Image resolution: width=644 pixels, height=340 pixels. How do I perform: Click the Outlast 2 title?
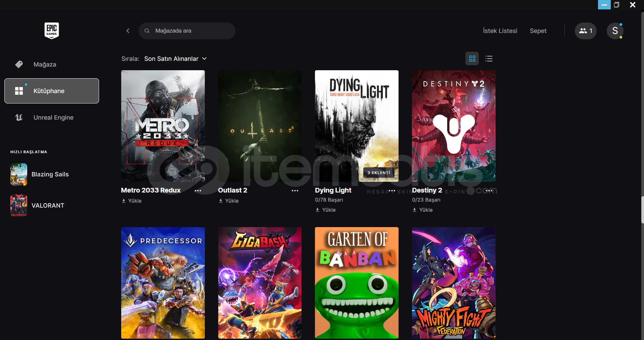(232, 190)
